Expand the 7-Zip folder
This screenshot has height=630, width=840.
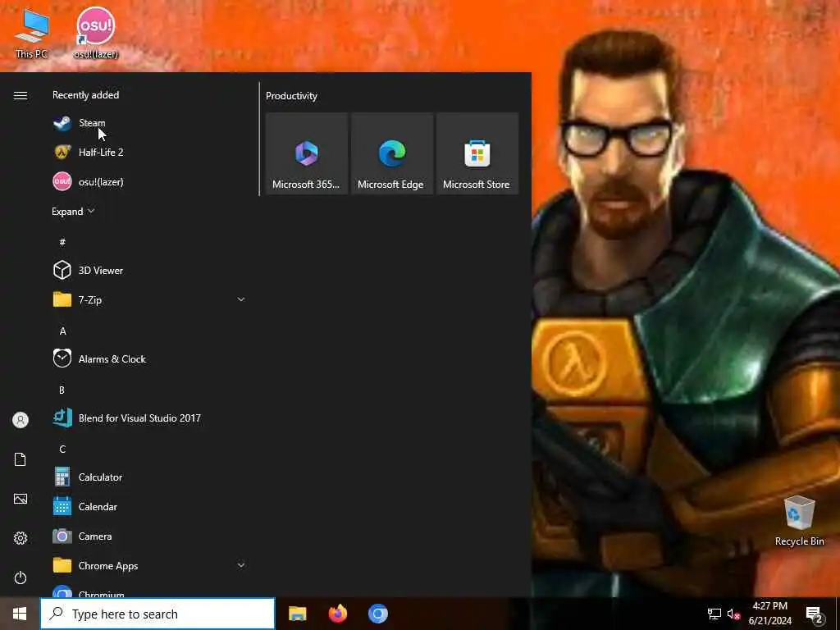point(241,300)
